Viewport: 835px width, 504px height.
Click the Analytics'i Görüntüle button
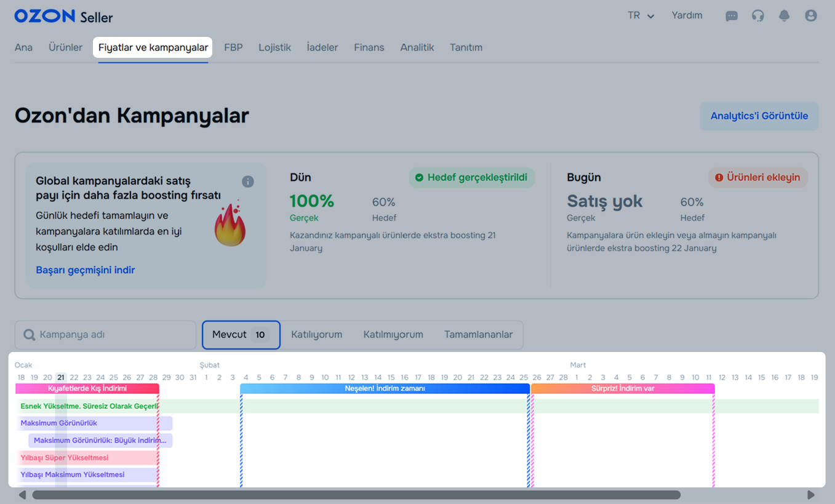point(759,116)
